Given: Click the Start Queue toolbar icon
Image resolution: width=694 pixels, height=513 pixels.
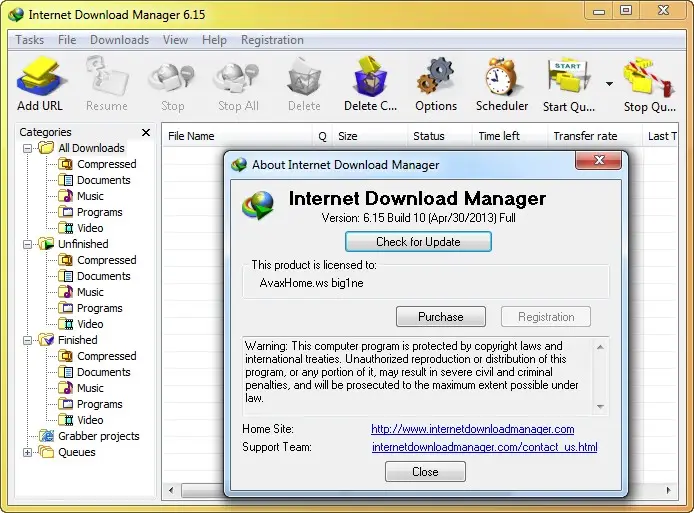Looking at the screenshot, I should 568,76.
